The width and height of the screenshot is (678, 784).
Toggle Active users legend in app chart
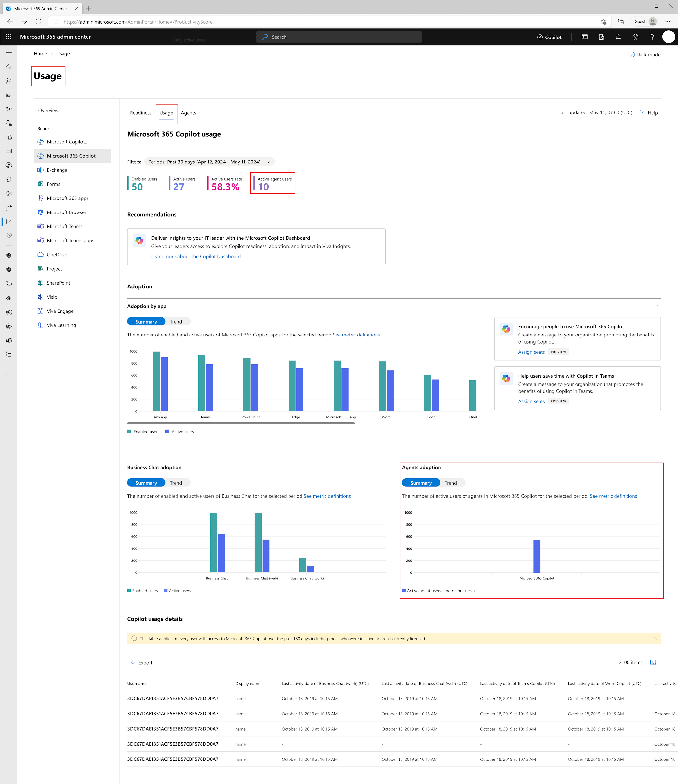click(179, 432)
